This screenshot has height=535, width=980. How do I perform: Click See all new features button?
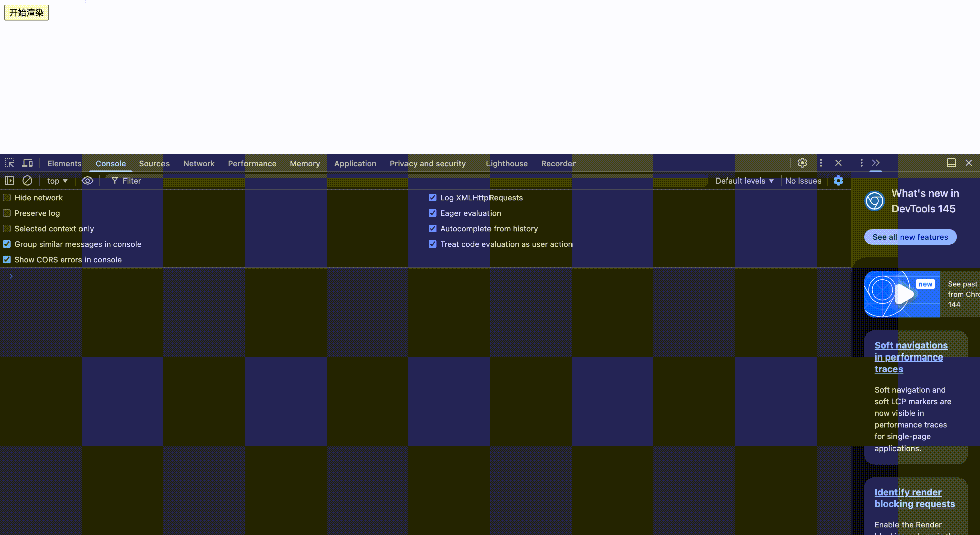click(x=910, y=237)
